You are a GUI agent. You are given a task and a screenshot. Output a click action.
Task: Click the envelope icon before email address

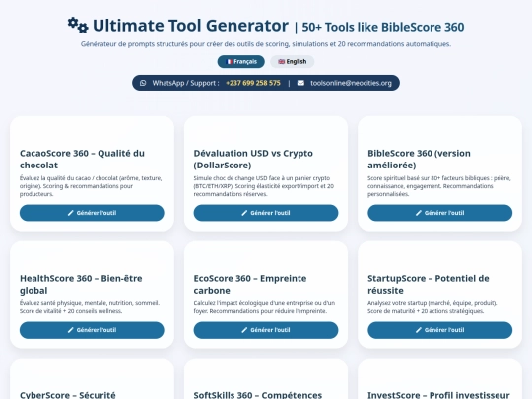pyautogui.click(x=300, y=83)
